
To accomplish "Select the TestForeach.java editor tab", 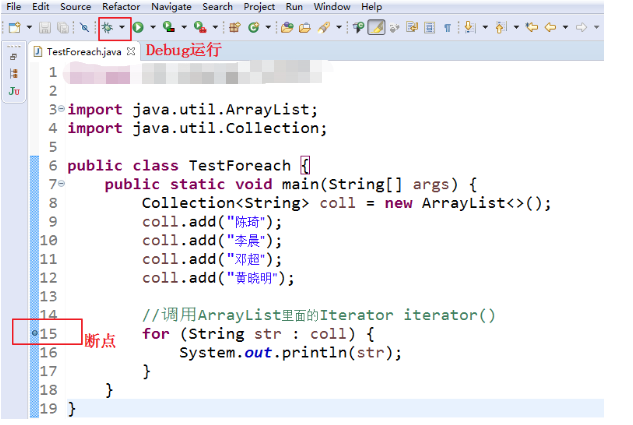I will pos(84,52).
